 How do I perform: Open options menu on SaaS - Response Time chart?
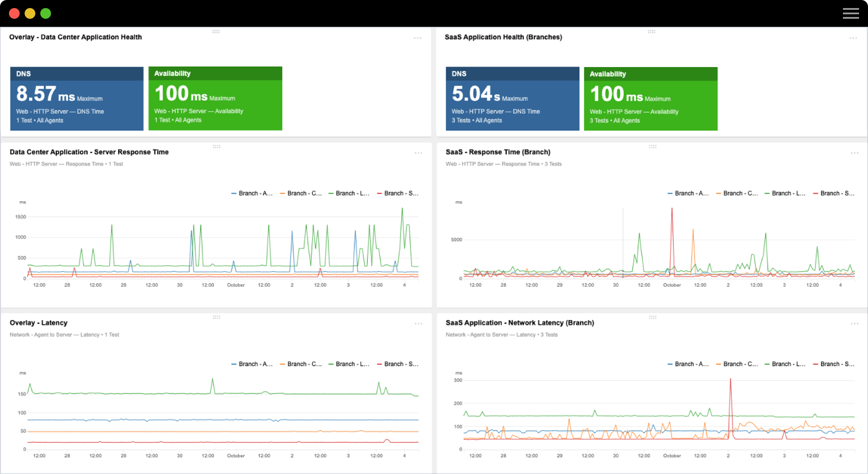pyautogui.click(x=854, y=153)
